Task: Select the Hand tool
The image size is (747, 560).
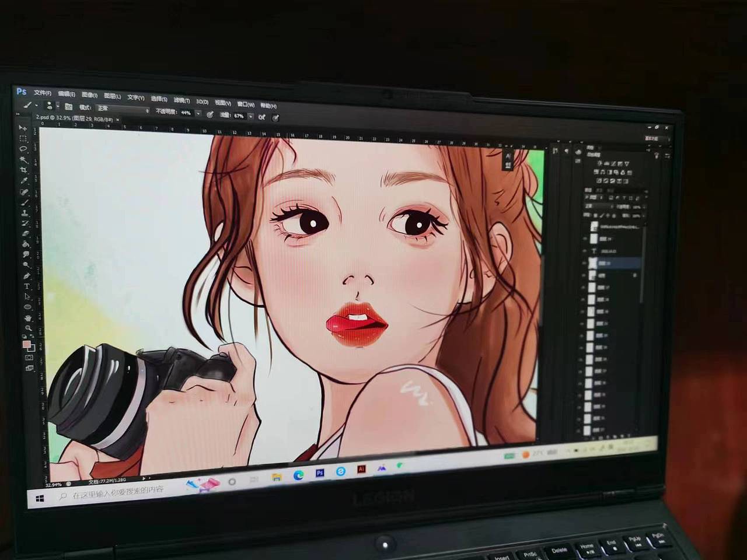Action: (x=28, y=318)
